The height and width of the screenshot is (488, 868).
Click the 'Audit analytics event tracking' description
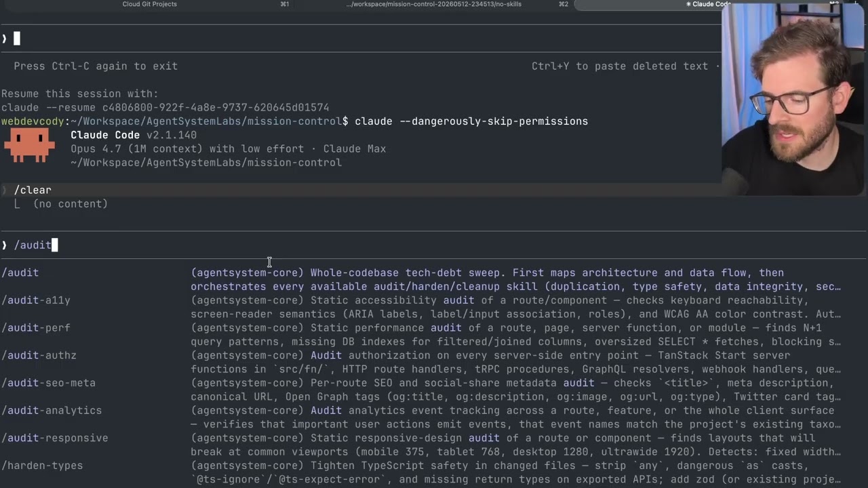[515, 418]
